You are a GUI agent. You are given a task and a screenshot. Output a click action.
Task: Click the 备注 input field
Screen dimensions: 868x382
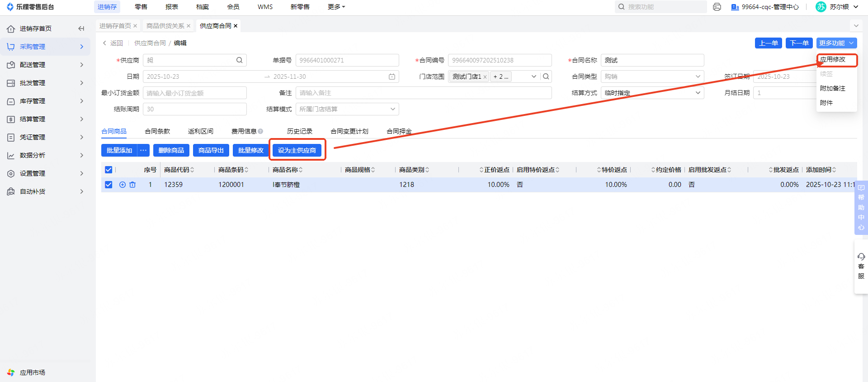[x=424, y=93]
